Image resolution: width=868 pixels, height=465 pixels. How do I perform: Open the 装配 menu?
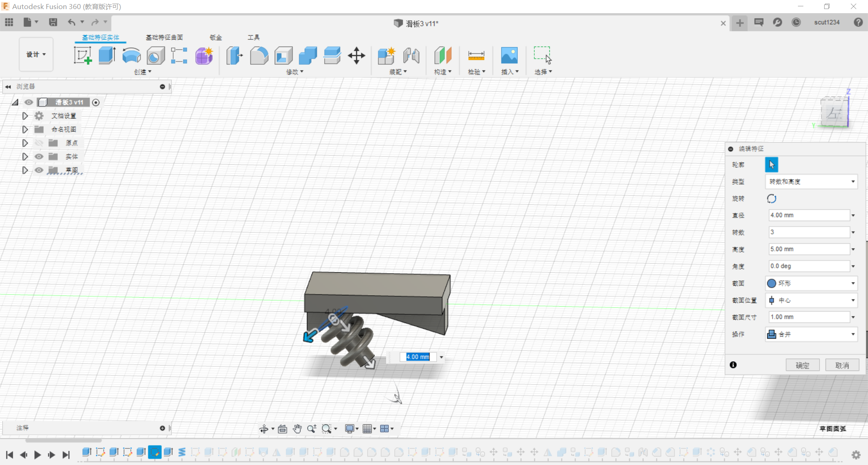point(398,72)
